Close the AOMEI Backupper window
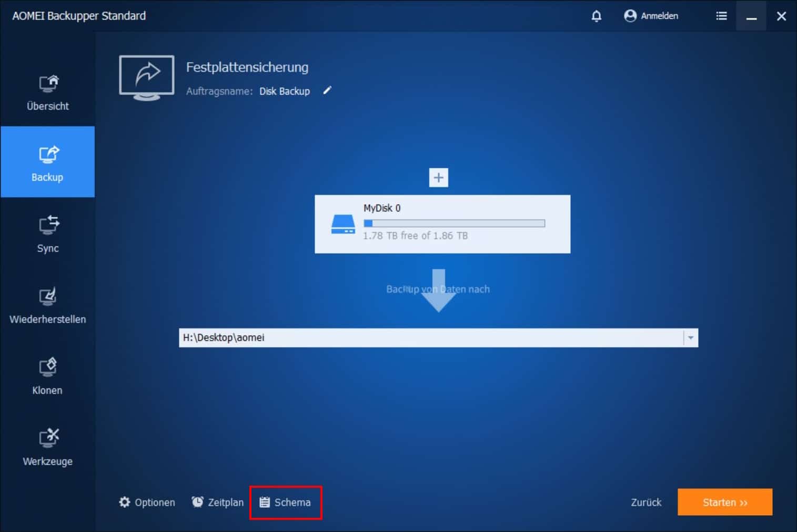This screenshot has width=797, height=532. coord(781,16)
